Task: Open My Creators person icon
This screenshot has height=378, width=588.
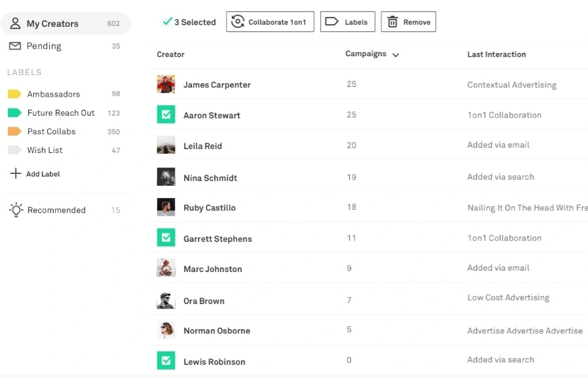Action: coord(15,24)
